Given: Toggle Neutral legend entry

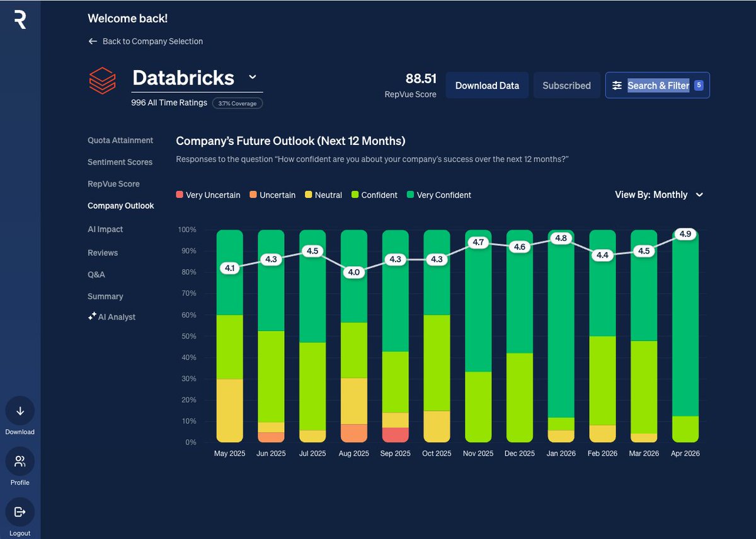Looking at the screenshot, I should point(323,195).
